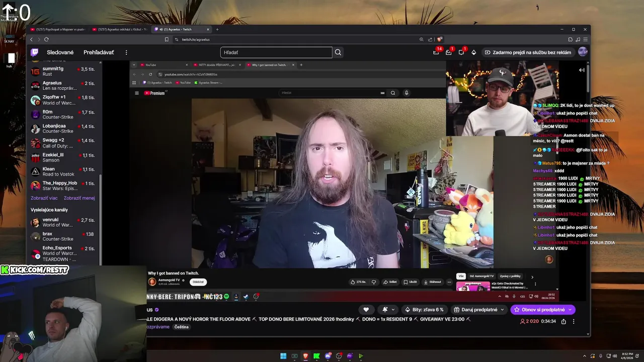Screen dimensions: 644x362
Task: Open brax Counter-Strike live channel
Action: (x=64, y=236)
